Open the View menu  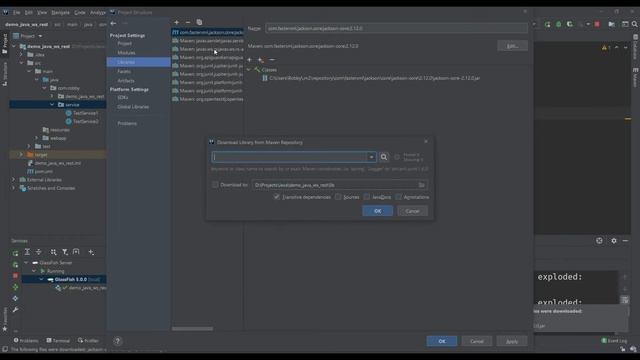(x=42, y=12)
